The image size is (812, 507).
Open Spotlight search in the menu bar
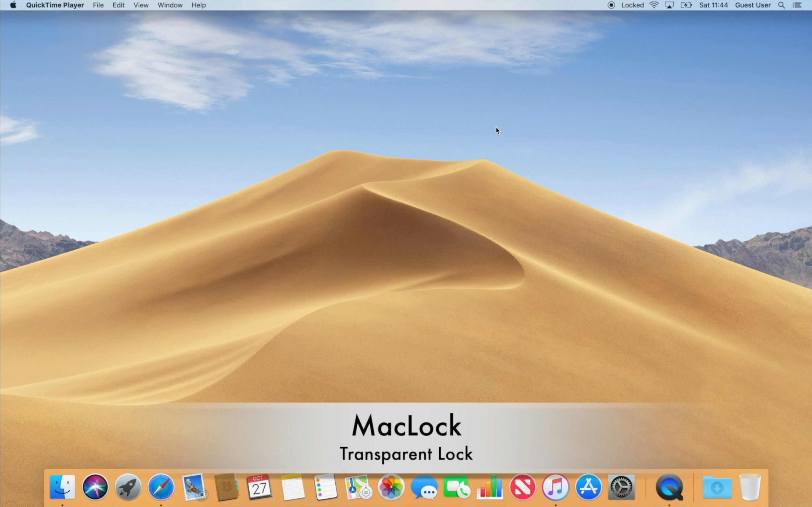click(781, 5)
